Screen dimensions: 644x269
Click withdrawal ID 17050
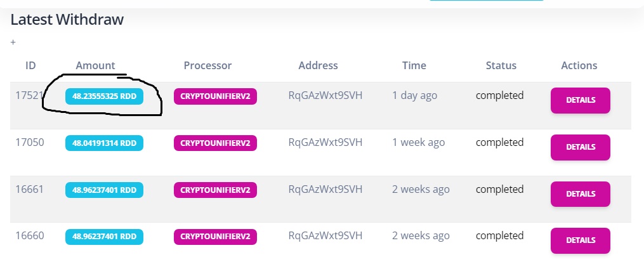coord(30,143)
